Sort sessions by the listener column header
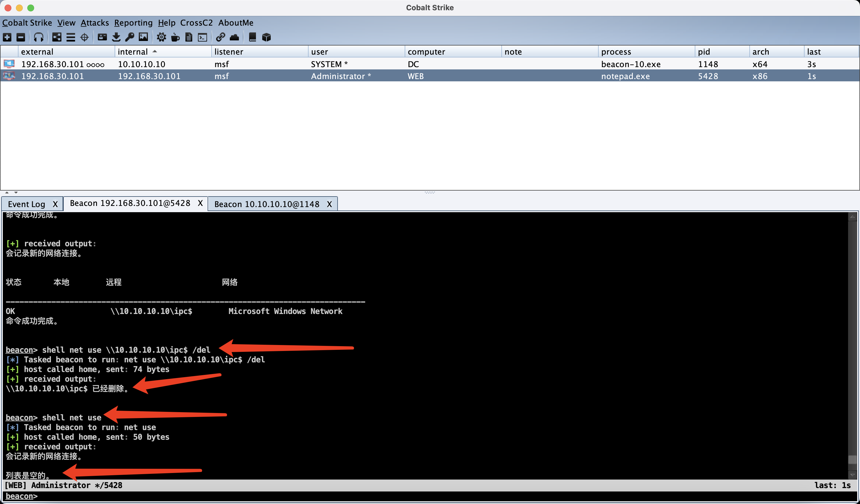This screenshot has width=860, height=504. (260, 51)
